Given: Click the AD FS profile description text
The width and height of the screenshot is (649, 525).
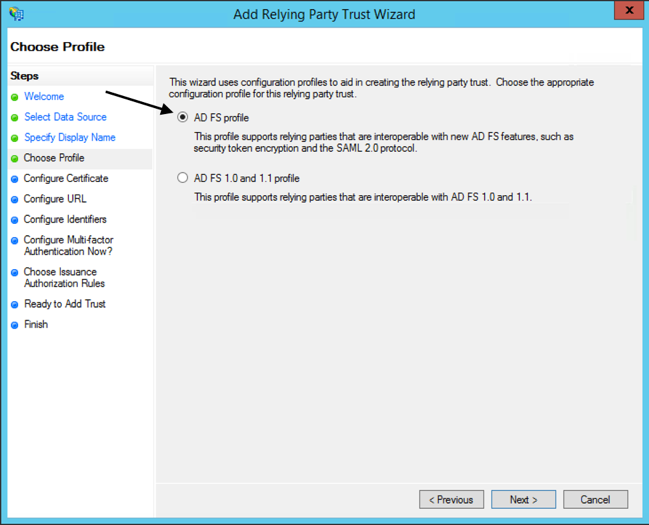Looking at the screenshot, I should point(384,142).
